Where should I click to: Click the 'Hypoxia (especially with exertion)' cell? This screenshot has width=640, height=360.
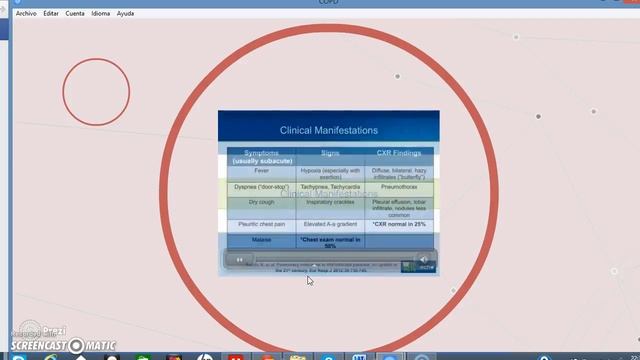click(x=330, y=174)
